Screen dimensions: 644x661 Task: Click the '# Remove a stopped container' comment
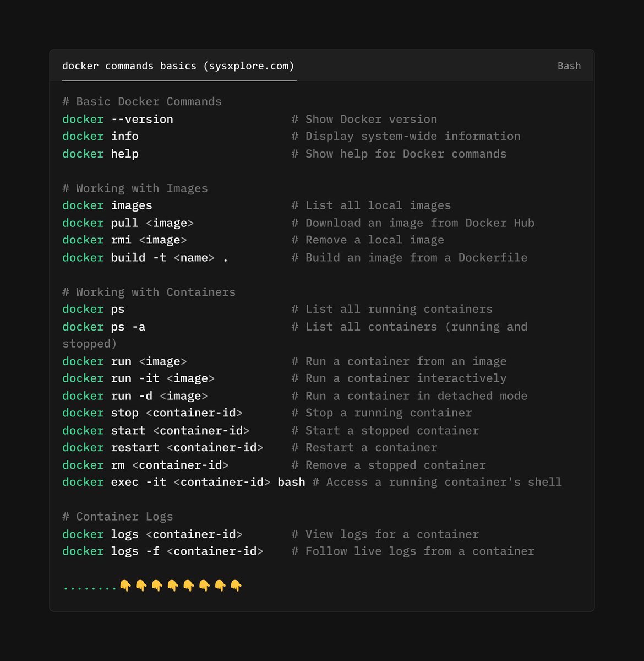389,465
